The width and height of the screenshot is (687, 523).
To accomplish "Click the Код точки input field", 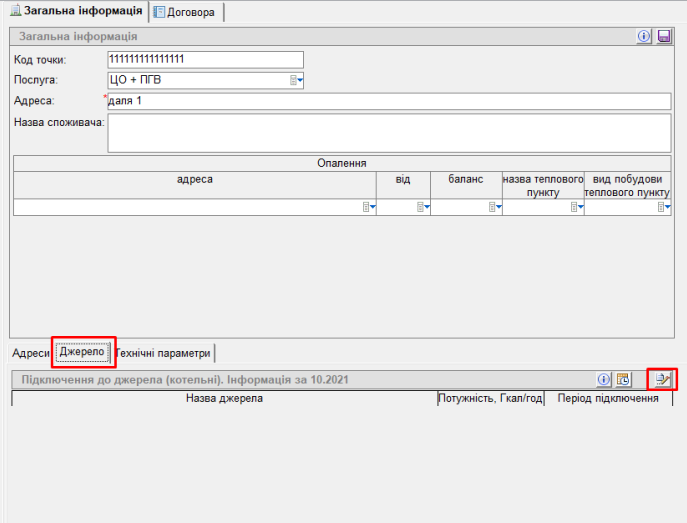I will [x=204, y=60].
